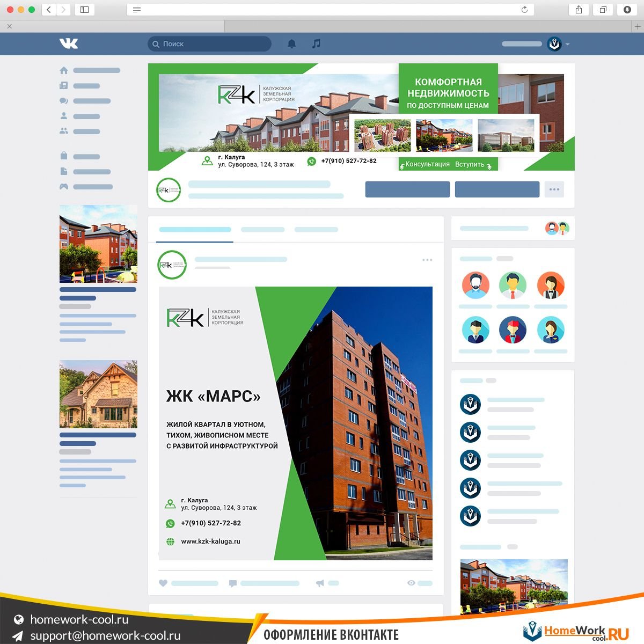
Task: Reload page using browser refresh icon
Action: (x=524, y=10)
